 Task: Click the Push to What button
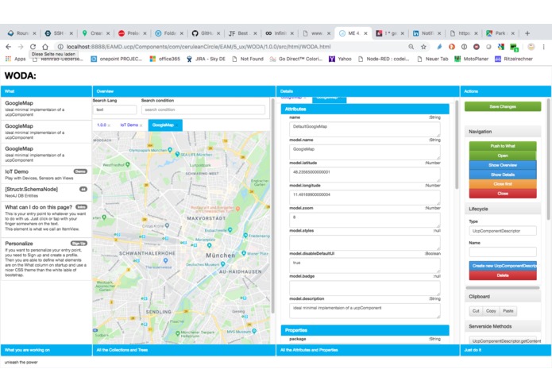[503, 146]
